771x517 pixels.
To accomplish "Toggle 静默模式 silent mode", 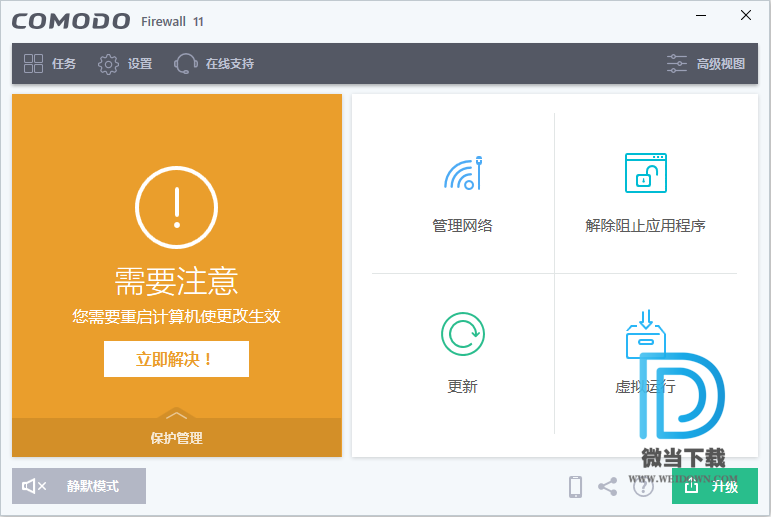I will pyautogui.click(x=79, y=486).
